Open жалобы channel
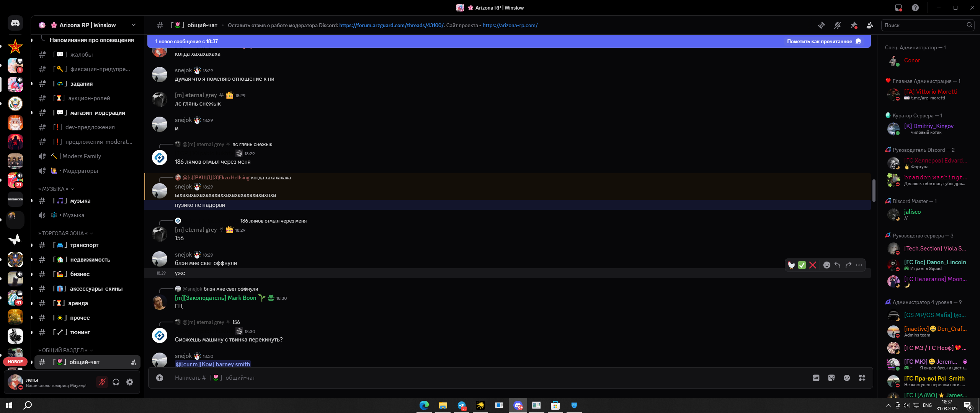Screen dimensions: 980x413 coord(87,55)
